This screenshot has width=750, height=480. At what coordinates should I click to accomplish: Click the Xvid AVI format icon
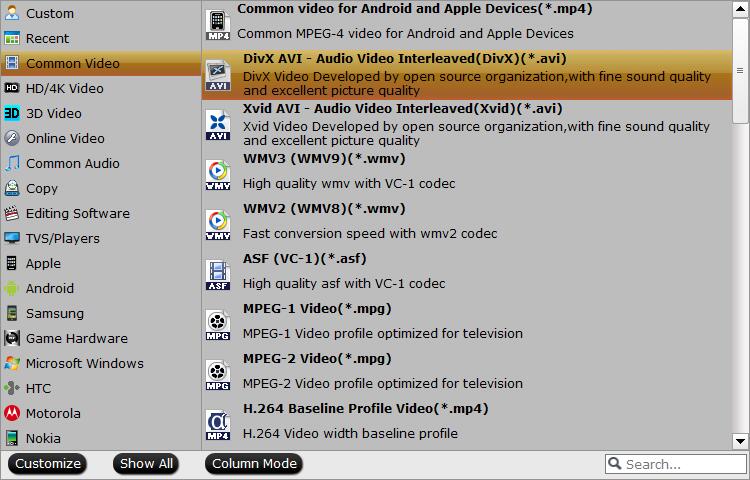tap(218, 125)
